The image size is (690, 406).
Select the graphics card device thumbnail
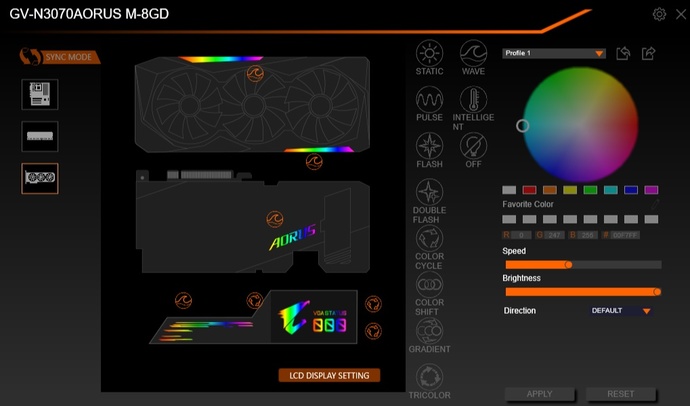click(x=40, y=178)
